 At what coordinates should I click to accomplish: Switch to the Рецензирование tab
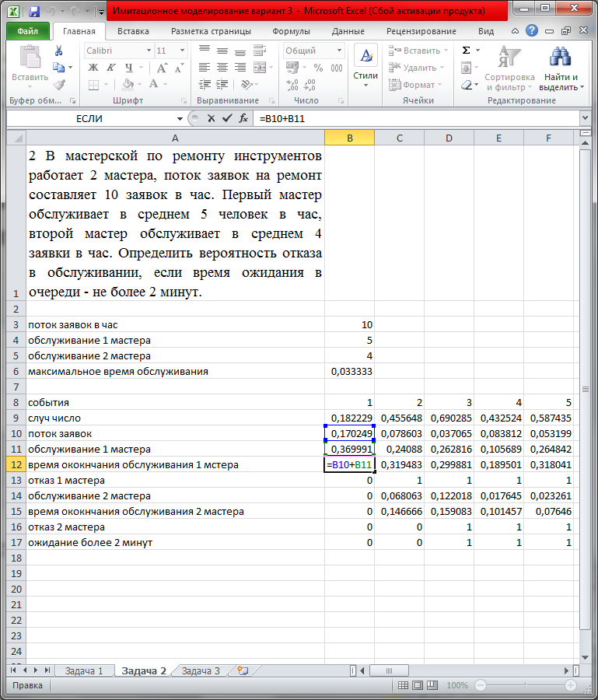click(x=421, y=31)
